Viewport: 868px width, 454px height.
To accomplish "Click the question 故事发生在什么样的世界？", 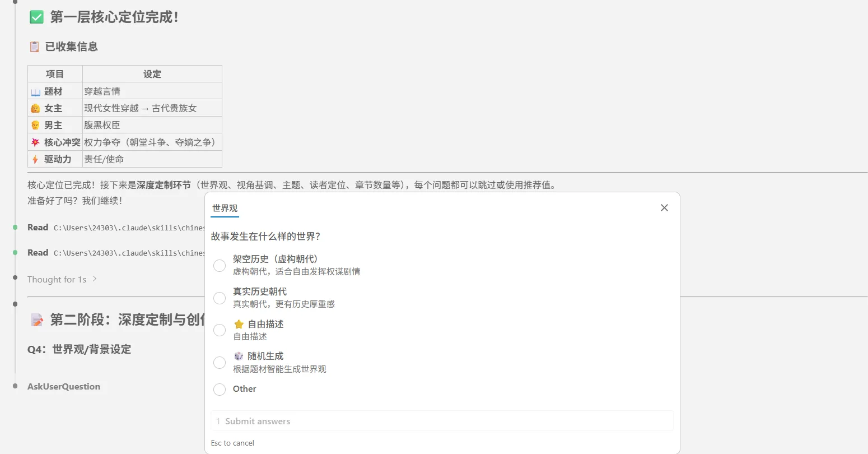I will tap(265, 237).
